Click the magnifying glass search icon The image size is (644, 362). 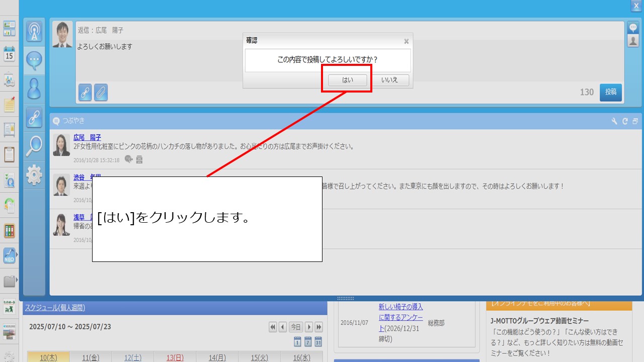click(34, 146)
